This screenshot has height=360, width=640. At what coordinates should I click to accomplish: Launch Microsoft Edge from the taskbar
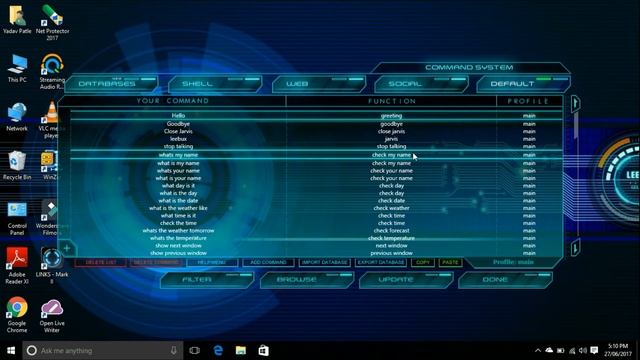[x=218, y=350]
